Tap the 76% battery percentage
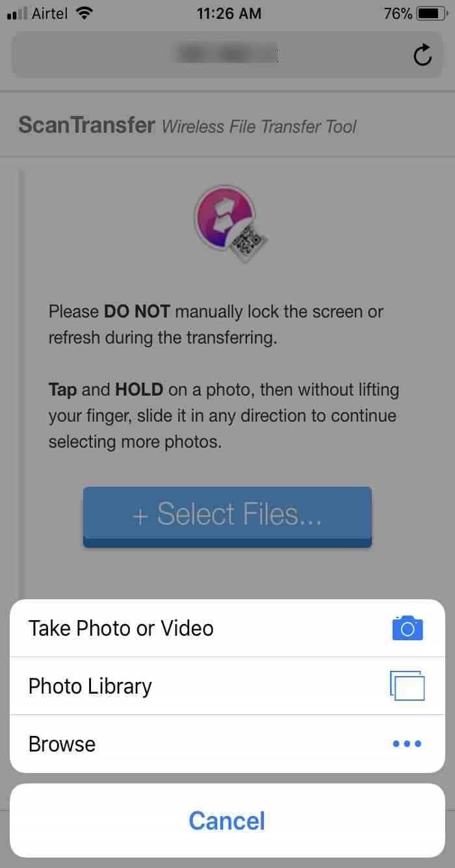The width and height of the screenshot is (455, 868). tap(398, 13)
